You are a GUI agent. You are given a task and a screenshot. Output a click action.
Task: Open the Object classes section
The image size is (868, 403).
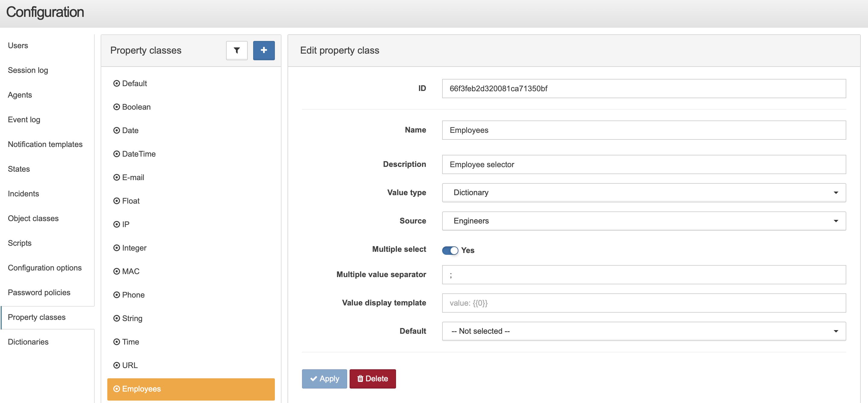[33, 218]
